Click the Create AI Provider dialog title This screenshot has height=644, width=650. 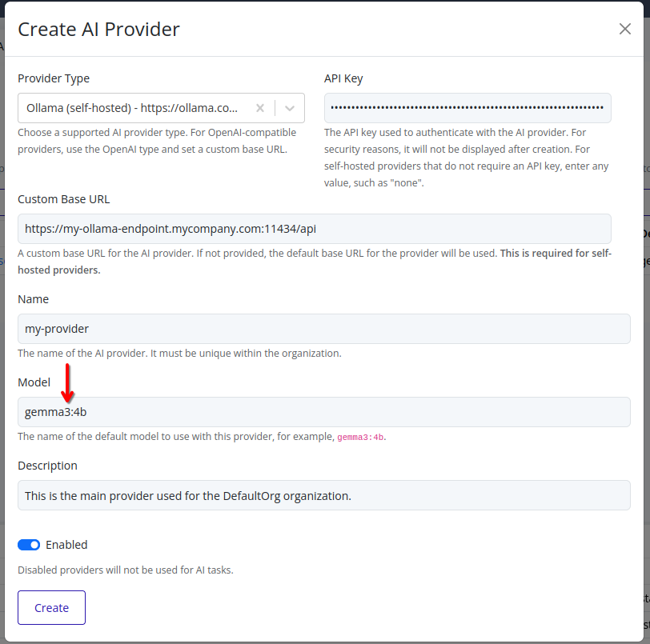tap(98, 29)
